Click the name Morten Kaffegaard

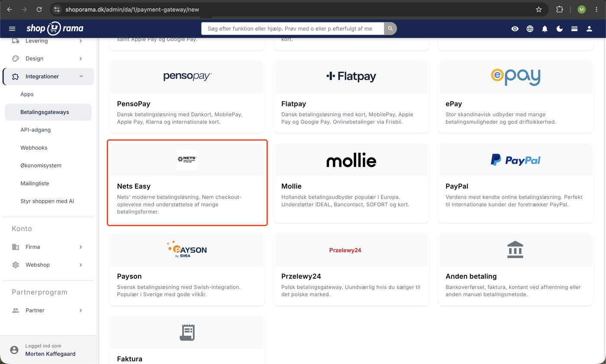tap(50, 354)
